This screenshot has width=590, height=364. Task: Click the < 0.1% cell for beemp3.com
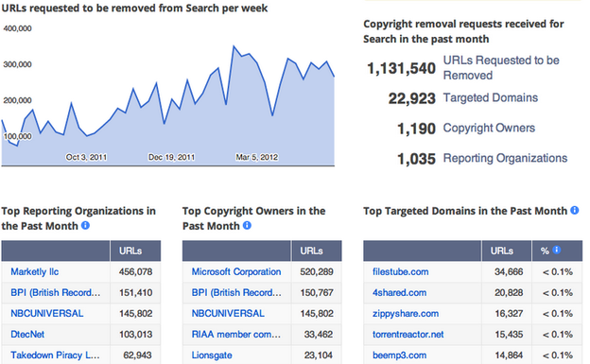tap(557, 355)
